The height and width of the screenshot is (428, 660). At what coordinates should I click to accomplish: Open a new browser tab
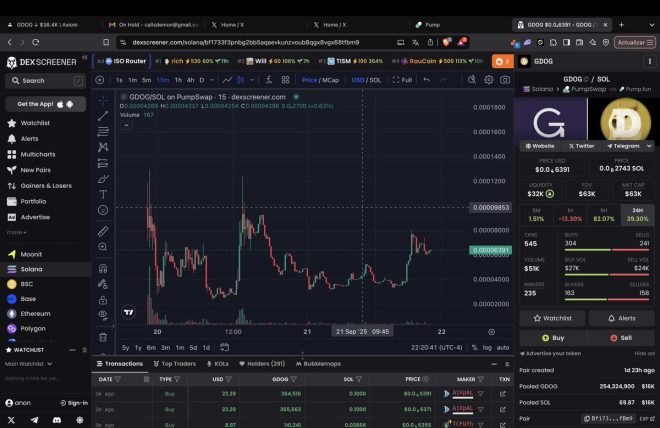pyautogui.click(x=621, y=25)
